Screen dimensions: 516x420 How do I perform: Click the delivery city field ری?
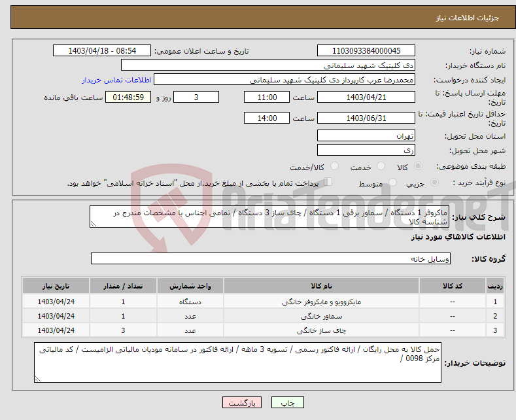[x=366, y=150]
